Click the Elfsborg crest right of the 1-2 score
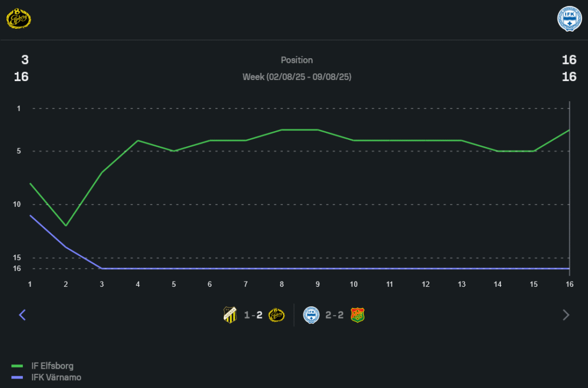Screen dimensions: 588x388 (276, 315)
